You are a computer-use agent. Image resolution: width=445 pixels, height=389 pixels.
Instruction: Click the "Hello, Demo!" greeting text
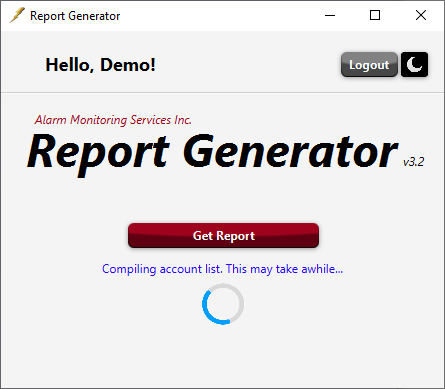point(100,65)
